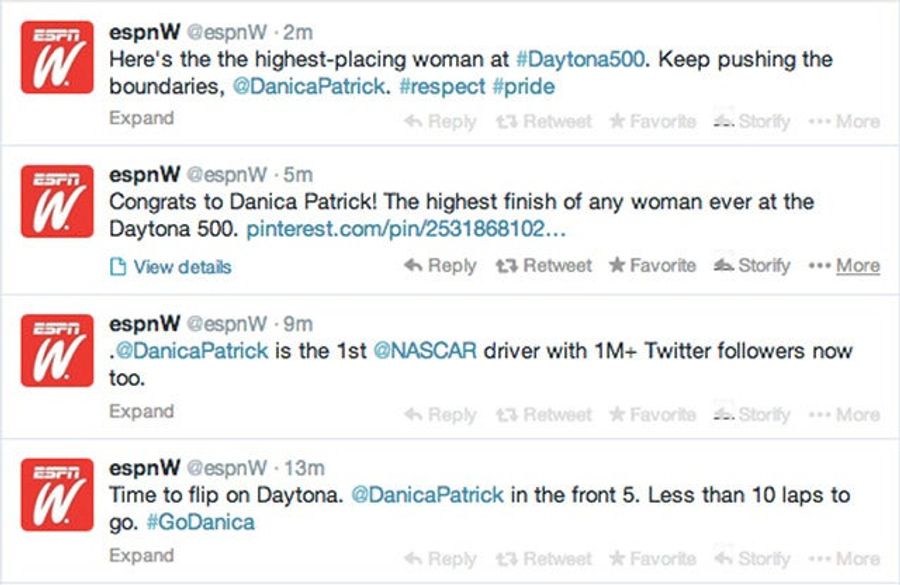Image resolution: width=900 pixels, height=585 pixels.
Task: Reply to the Congrats to Danica Patrick tweet
Action: (440, 266)
